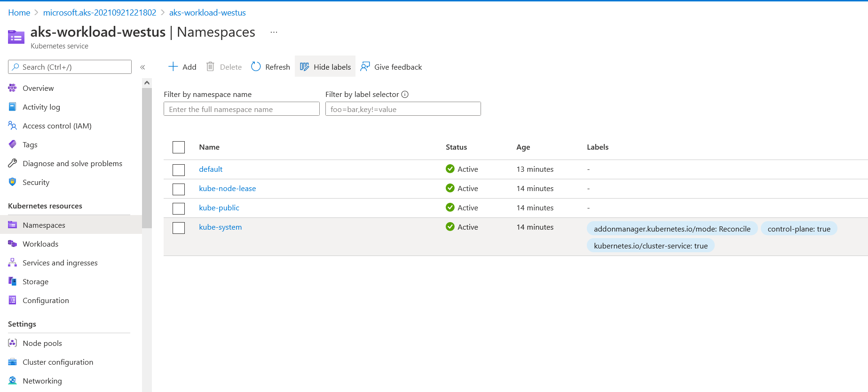The height and width of the screenshot is (392, 868).
Task: Click the Active status of kube-public
Action: (462, 208)
